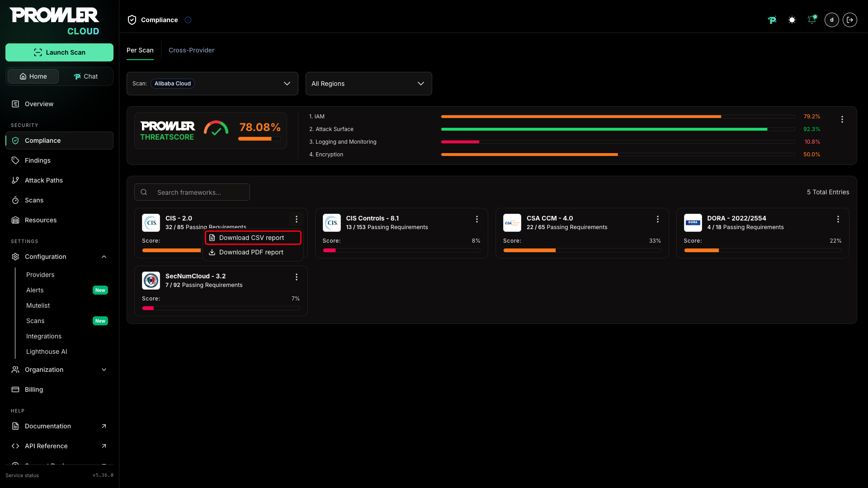Open the Billing page
The width and height of the screenshot is (868, 488).
point(59,389)
